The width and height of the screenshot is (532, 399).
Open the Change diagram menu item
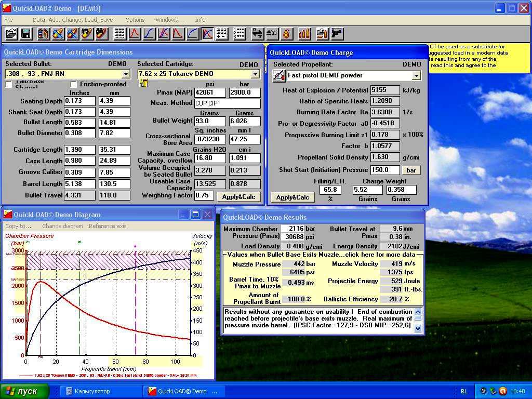point(62,226)
